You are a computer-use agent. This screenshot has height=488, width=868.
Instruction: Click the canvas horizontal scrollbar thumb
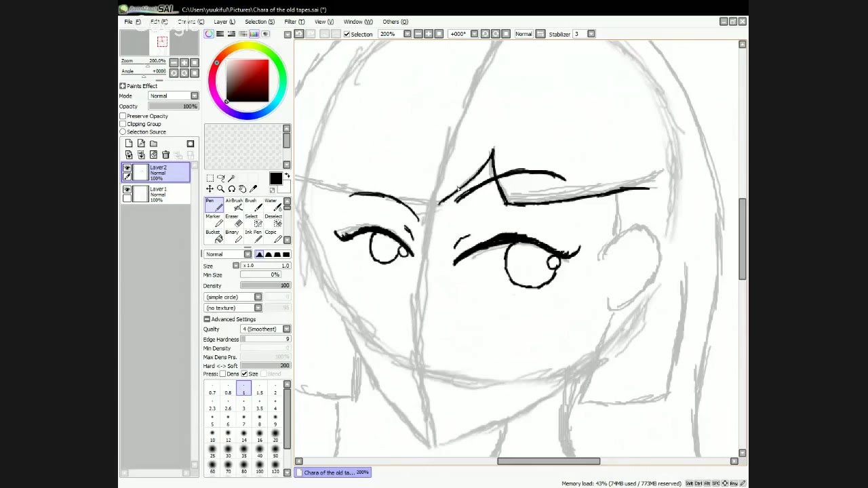549,462
